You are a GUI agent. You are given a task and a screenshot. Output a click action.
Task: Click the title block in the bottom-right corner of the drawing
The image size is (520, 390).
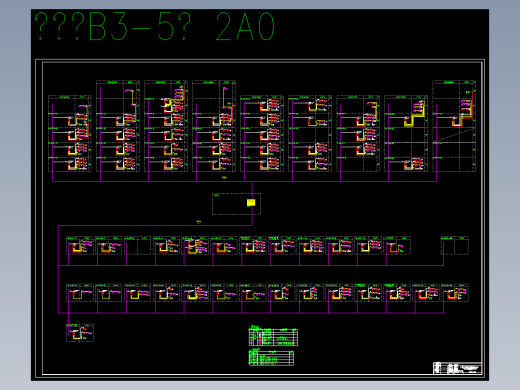(457, 368)
